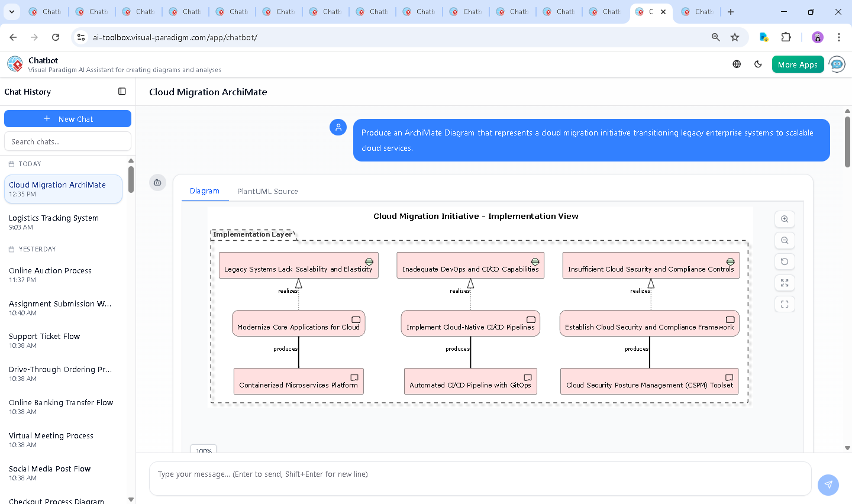This screenshot has height=504, width=852.
Task: Open Chrome's three-dot menu
Action: 839,37
